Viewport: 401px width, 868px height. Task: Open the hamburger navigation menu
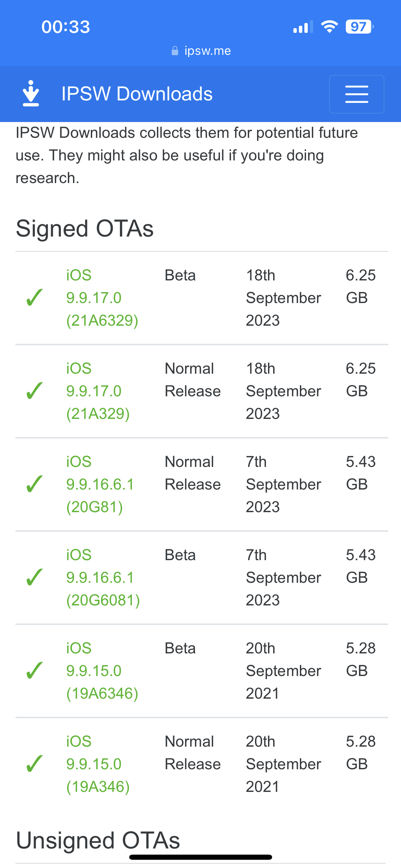pyautogui.click(x=356, y=94)
